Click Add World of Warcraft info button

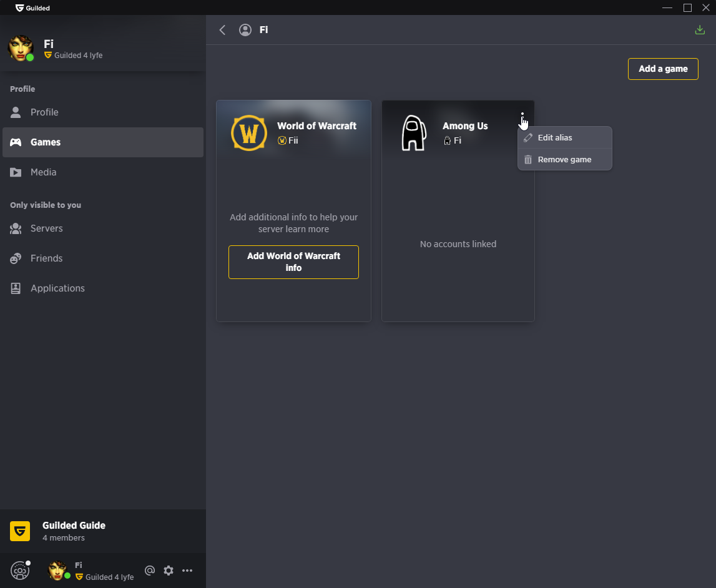(293, 262)
